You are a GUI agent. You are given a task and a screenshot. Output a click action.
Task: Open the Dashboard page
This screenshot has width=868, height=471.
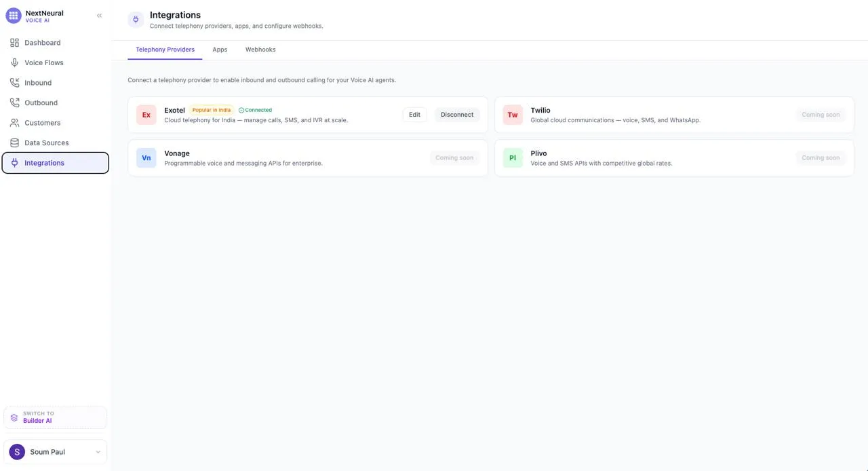pyautogui.click(x=56, y=43)
